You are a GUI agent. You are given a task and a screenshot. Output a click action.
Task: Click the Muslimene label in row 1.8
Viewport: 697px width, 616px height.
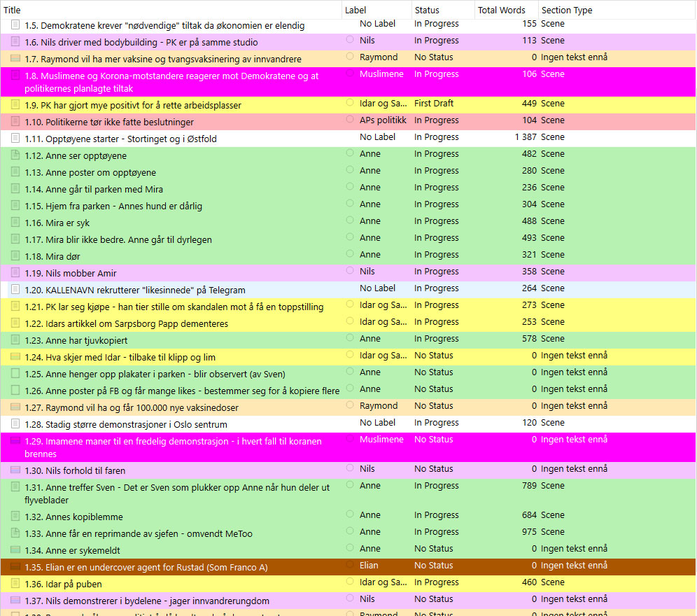click(381, 73)
